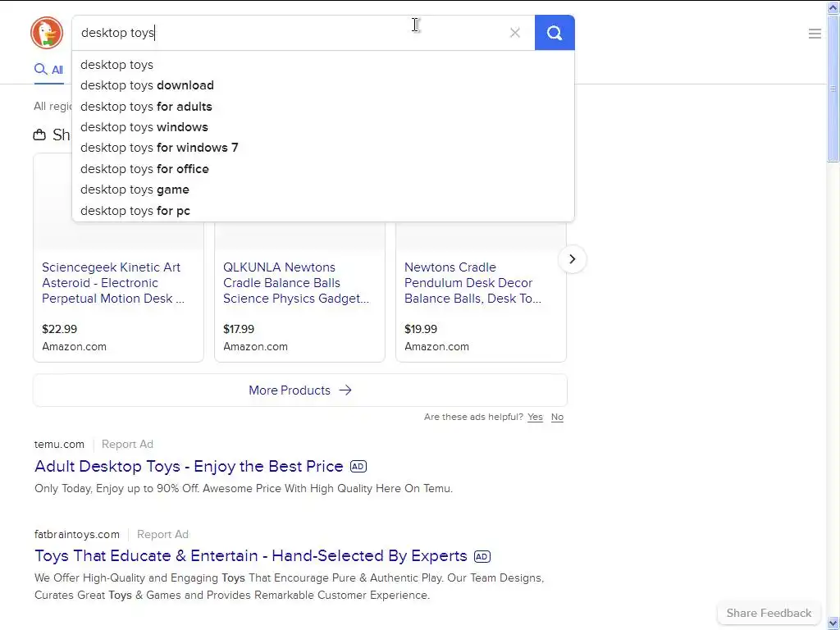Choose suggestion 'desktop toys game'
Screen dimensions: 840x630
click(x=323, y=189)
